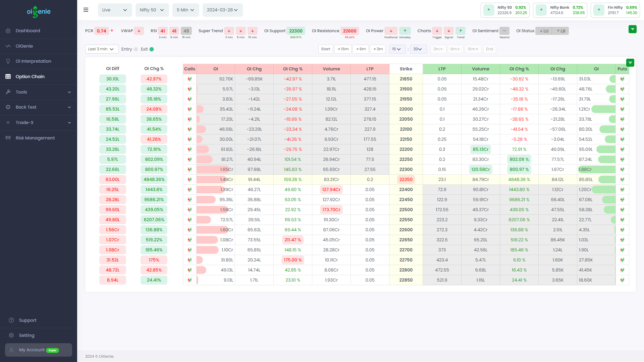Expand the Back Test sidebar section
The height and width of the screenshot is (362, 644).
pos(39,107)
